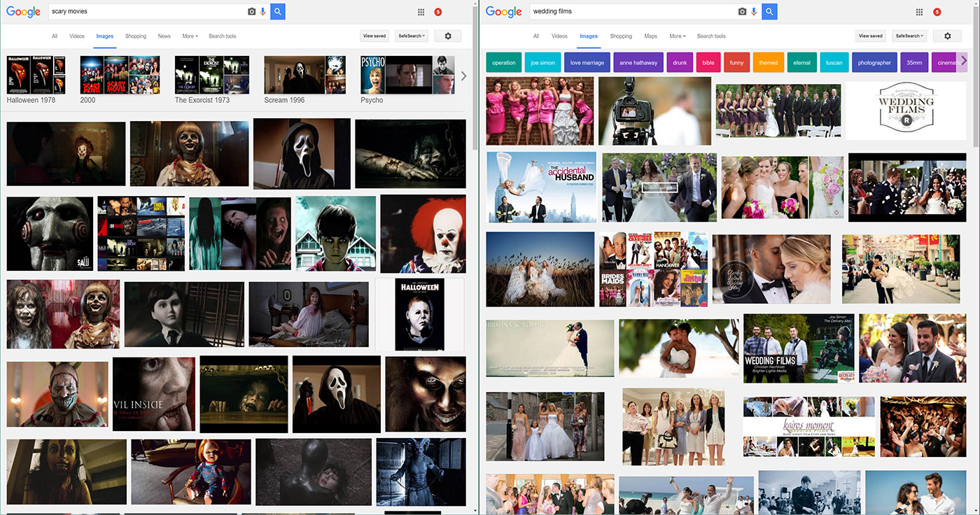Open Psycho category card
This screenshot has height=515, width=980.
[407, 80]
